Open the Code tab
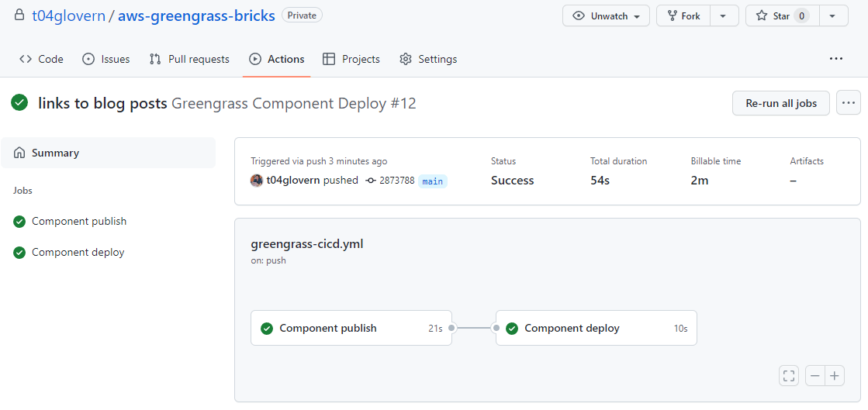This screenshot has width=868, height=410. (42, 59)
